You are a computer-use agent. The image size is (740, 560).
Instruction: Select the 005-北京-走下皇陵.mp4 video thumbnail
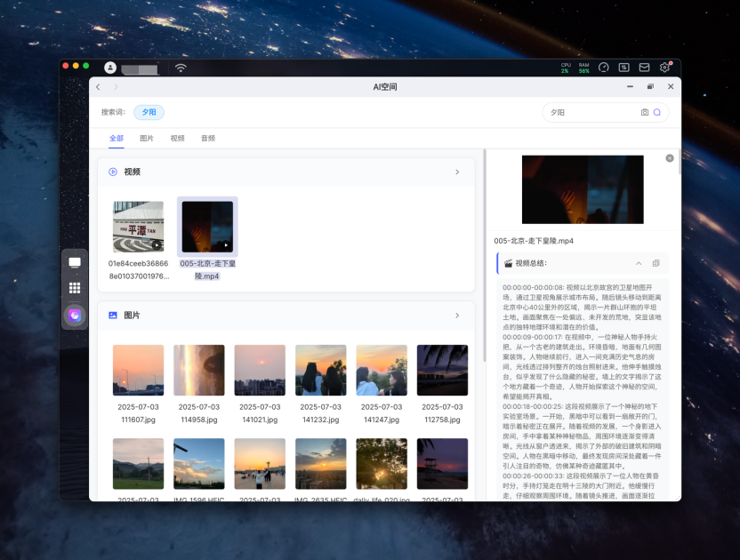[x=207, y=227]
